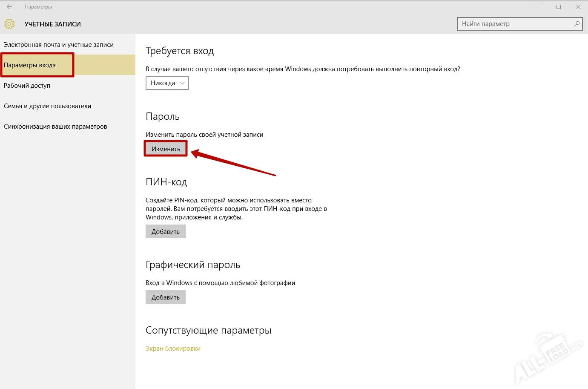The width and height of the screenshot is (588, 389).
Task: Click the settings gear icon beside УЧЕТНЫЕ ЗАПИСИ
Action: point(9,24)
